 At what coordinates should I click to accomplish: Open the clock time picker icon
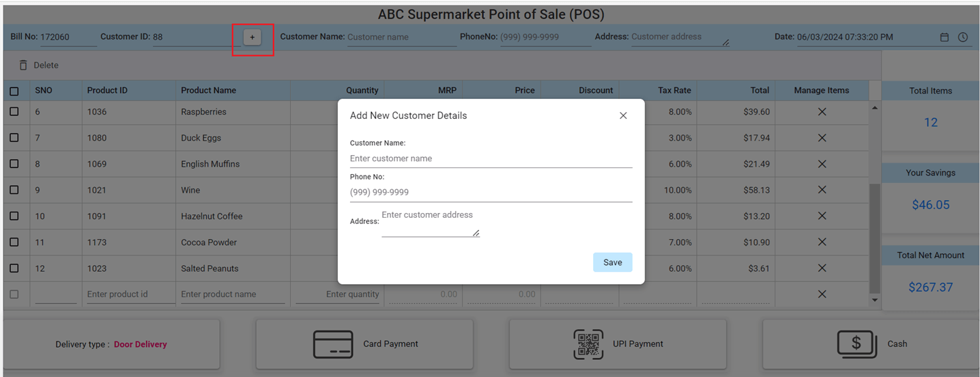[x=962, y=38]
